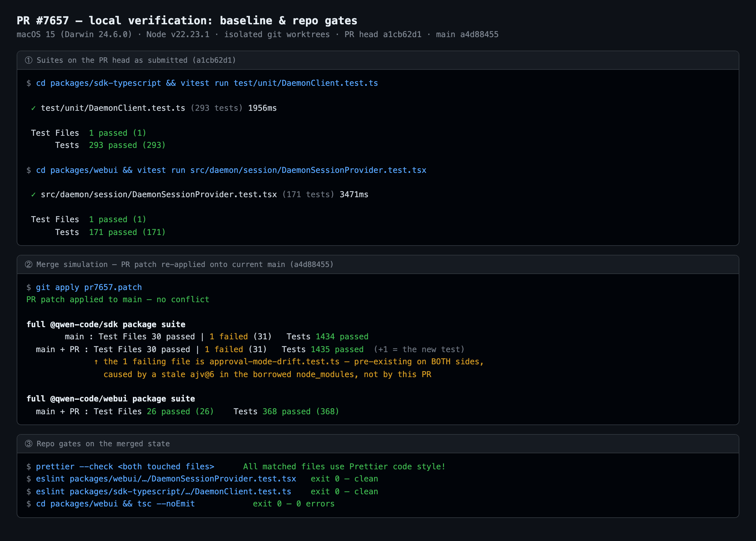Click "All matched files use Prettier code style!"

coord(344,467)
